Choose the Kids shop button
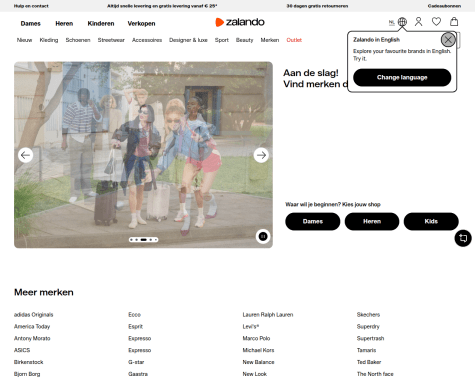The height and width of the screenshot is (380, 475). [431, 221]
